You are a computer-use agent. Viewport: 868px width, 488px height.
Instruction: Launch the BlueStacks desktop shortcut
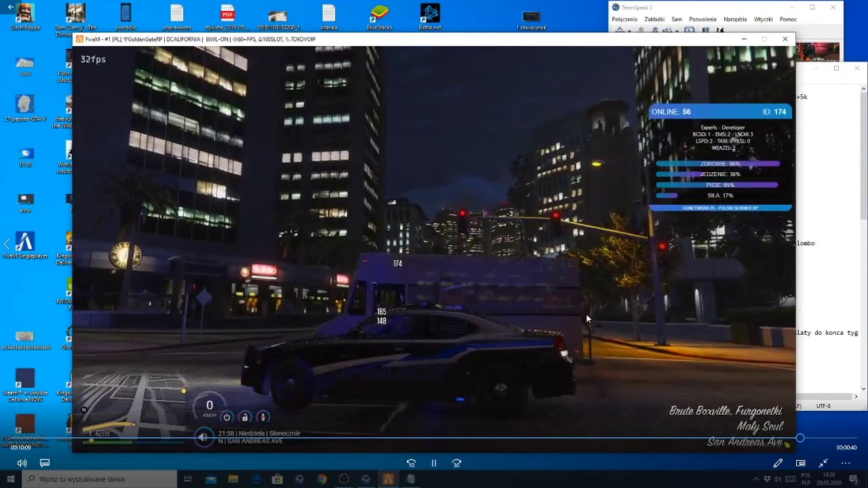coord(379,17)
